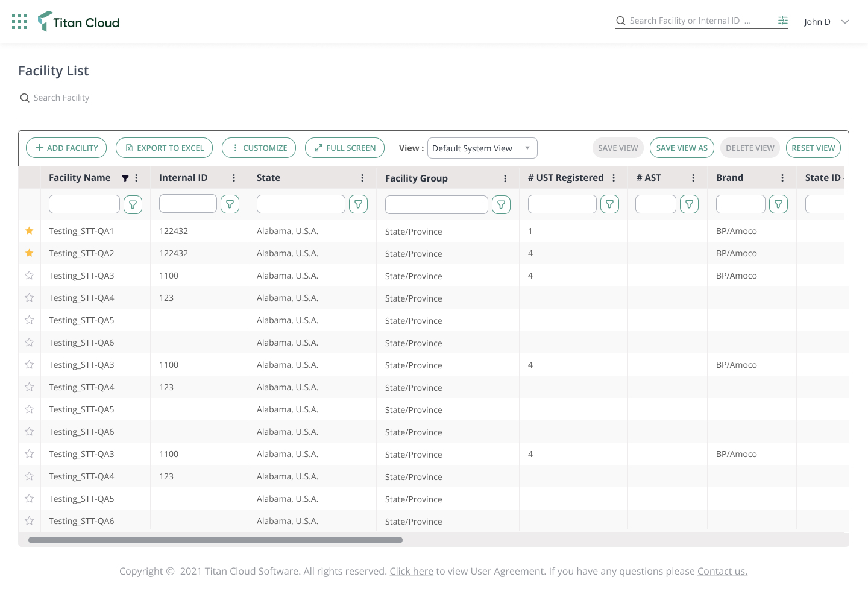Click Internal ID filter funnel button

(x=230, y=204)
